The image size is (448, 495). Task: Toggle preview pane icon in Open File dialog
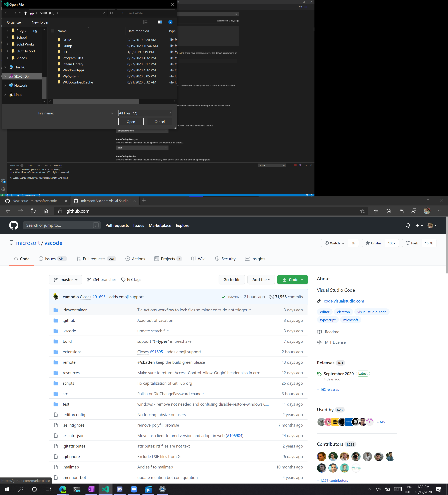click(x=160, y=22)
